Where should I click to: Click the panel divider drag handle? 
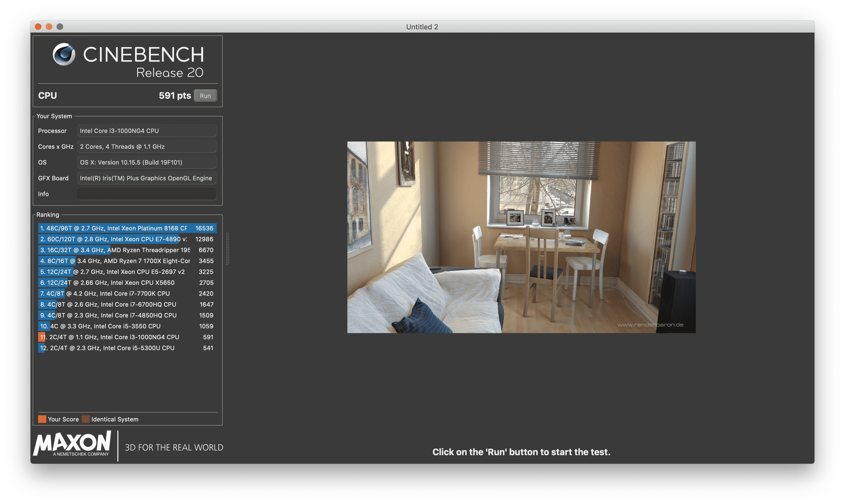pyautogui.click(x=227, y=248)
